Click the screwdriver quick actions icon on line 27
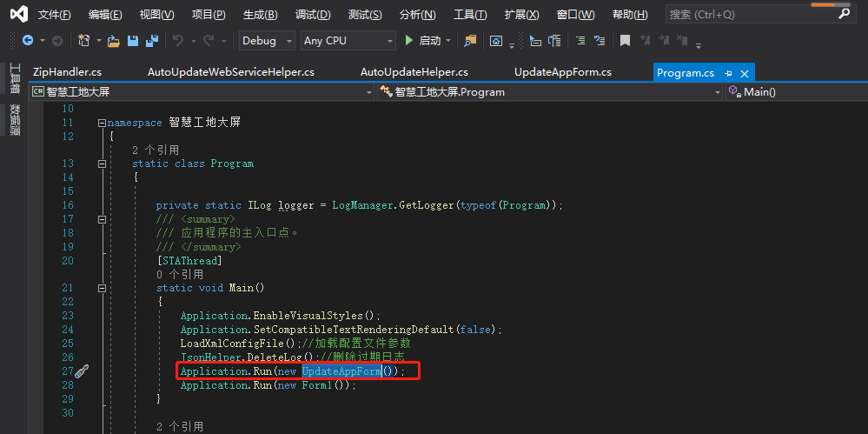The height and width of the screenshot is (434, 868). 82,371
